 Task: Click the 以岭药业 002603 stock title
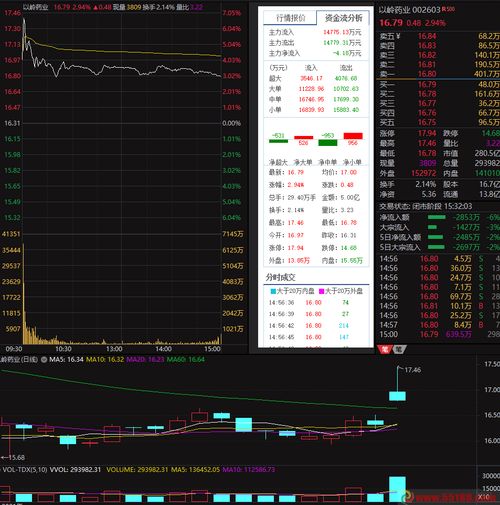pyautogui.click(x=409, y=10)
